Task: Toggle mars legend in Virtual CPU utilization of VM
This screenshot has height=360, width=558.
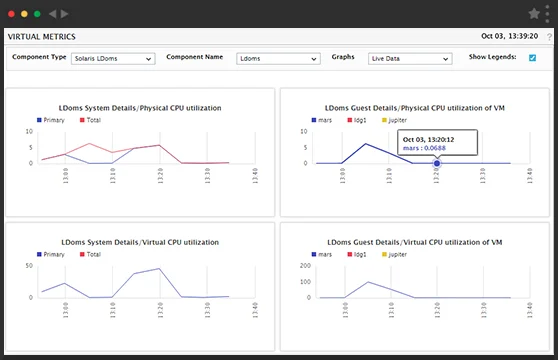Action: pos(322,254)
